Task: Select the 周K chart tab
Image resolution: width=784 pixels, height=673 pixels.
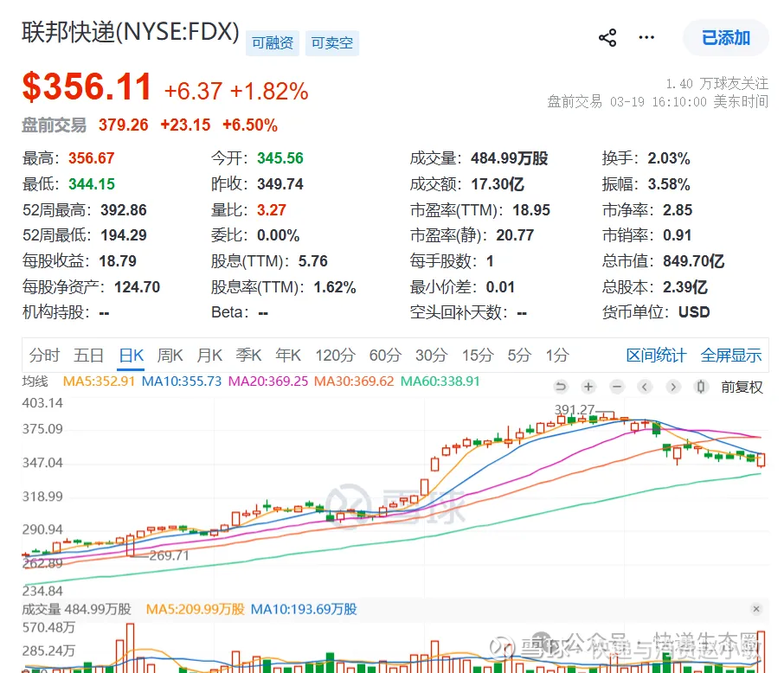Action: point(170,355)
